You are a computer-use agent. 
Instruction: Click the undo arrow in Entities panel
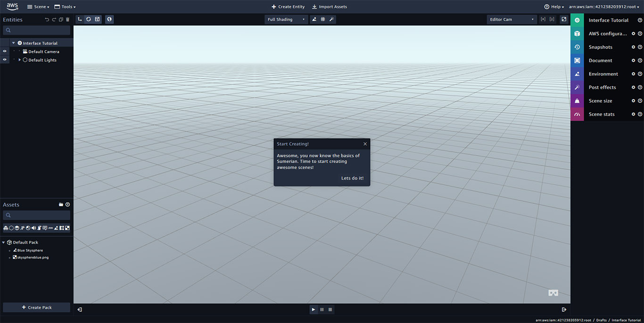(x=47, y=19)
